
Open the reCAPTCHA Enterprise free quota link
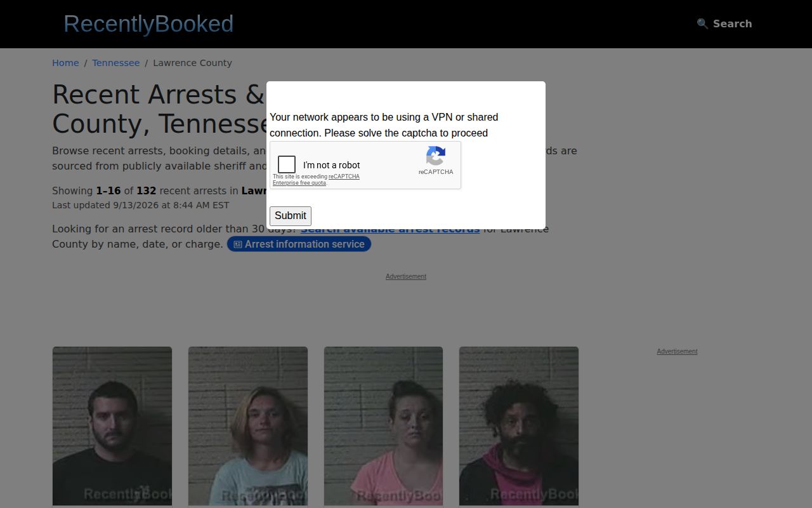[316, 180]
